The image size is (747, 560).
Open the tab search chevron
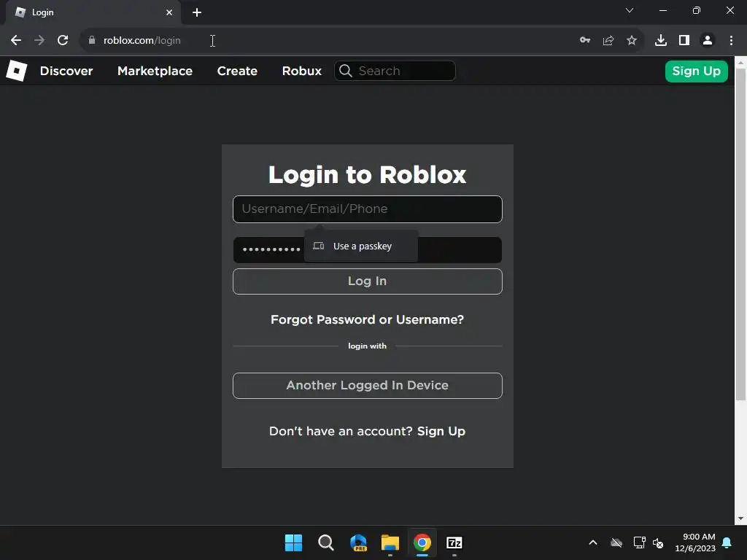point(630,10)
